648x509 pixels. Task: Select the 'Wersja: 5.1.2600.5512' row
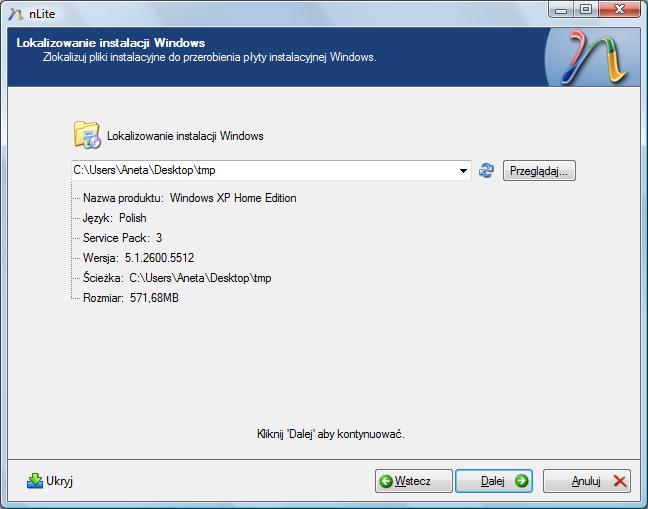pos(138,258)
